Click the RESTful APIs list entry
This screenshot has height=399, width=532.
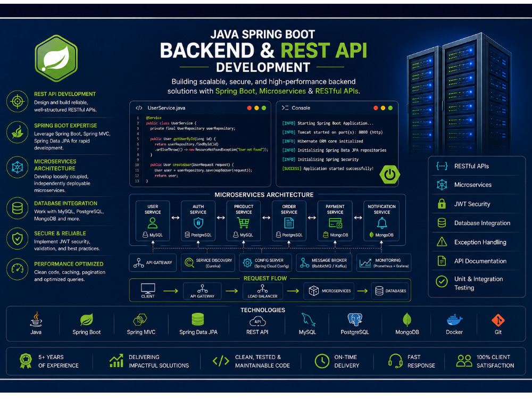pyautogui.click(x=476, y=166)
